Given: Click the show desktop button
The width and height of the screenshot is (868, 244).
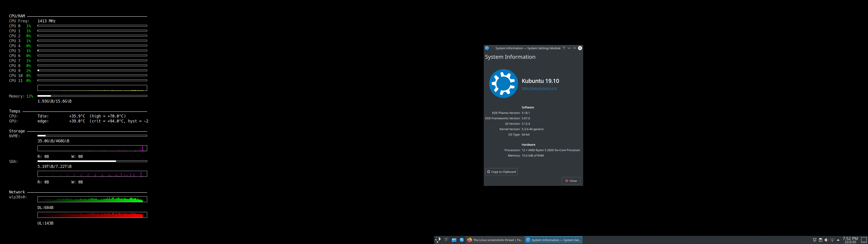Looking at the screenshot, I should (864, 240).
